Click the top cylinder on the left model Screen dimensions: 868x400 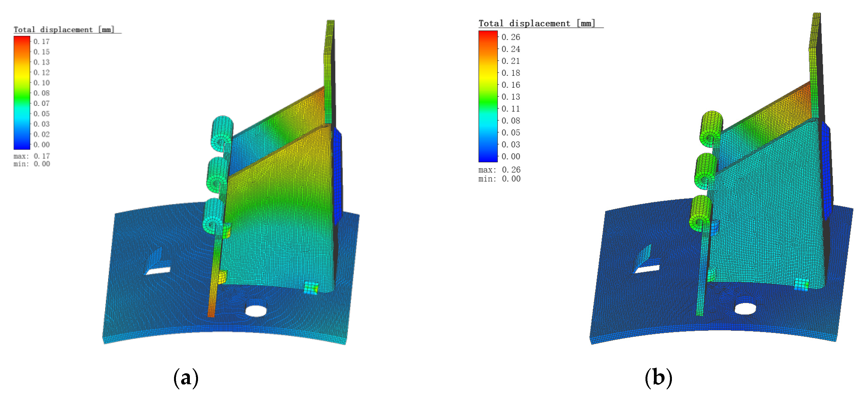click(222, 132)
